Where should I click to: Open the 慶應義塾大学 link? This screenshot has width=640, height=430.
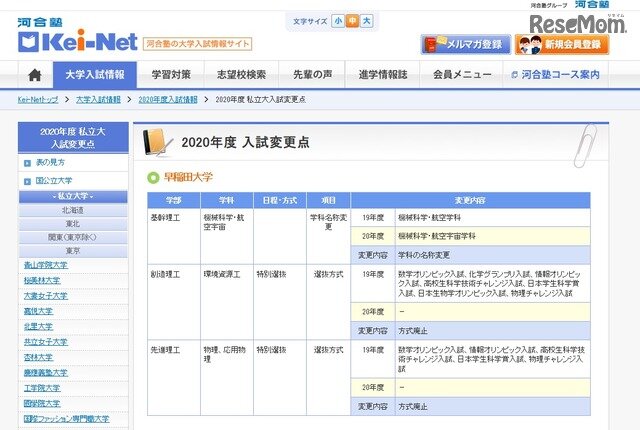(46, 373)
